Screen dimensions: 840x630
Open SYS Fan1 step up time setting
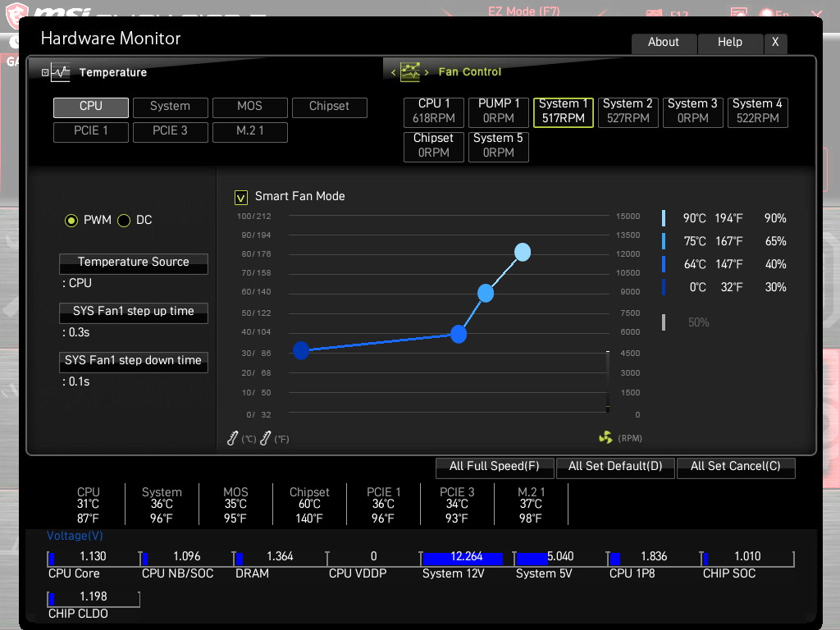click(134, 313)
